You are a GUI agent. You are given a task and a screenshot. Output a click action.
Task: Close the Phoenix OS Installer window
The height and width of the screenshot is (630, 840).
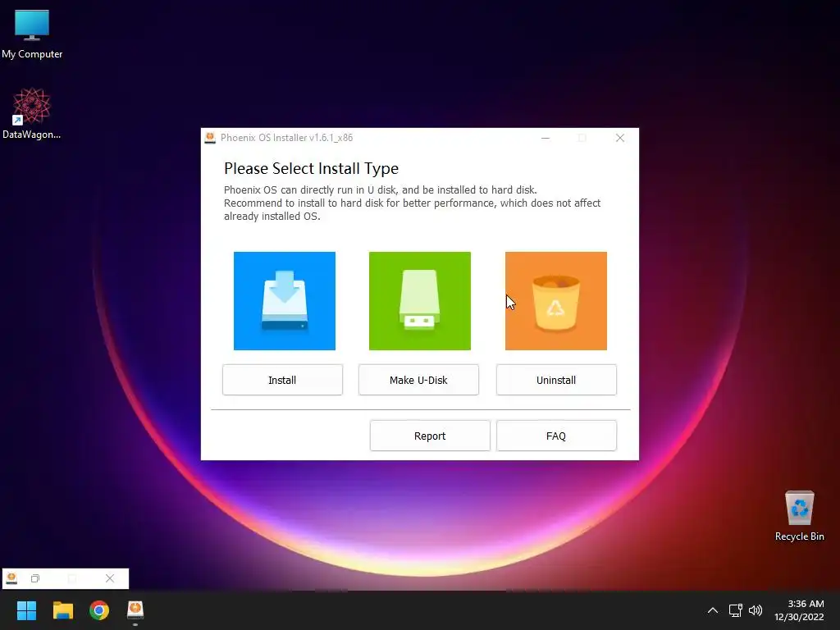[620, 138]
